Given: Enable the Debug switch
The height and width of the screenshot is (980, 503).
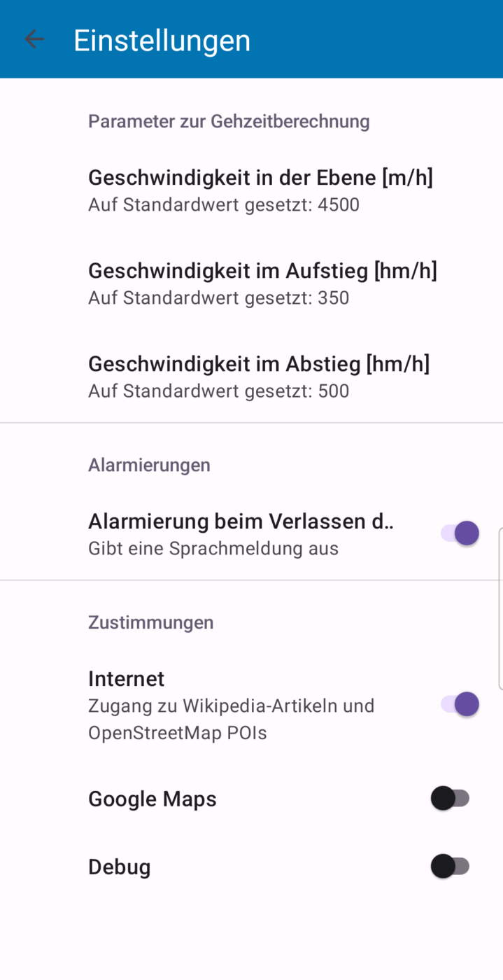Looking at the screenshot, I should pos(450,867).
